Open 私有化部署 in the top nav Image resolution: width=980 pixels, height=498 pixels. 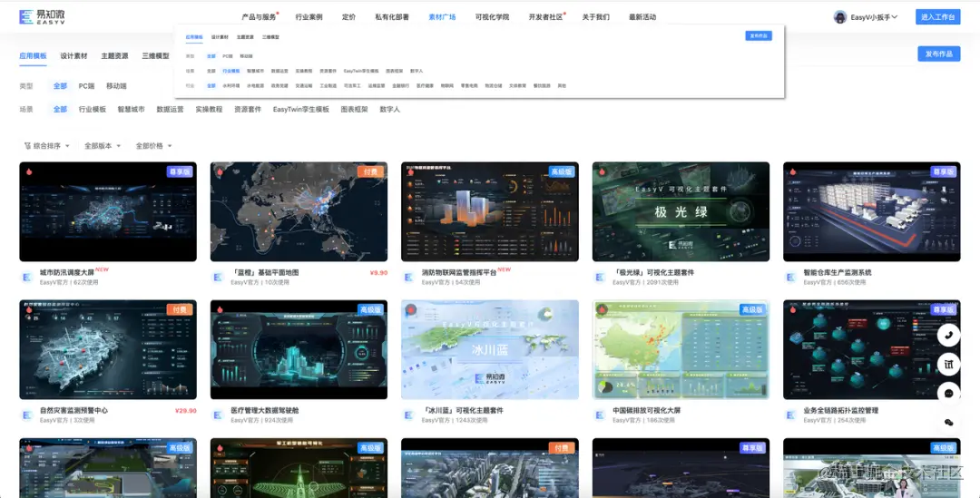392,17
